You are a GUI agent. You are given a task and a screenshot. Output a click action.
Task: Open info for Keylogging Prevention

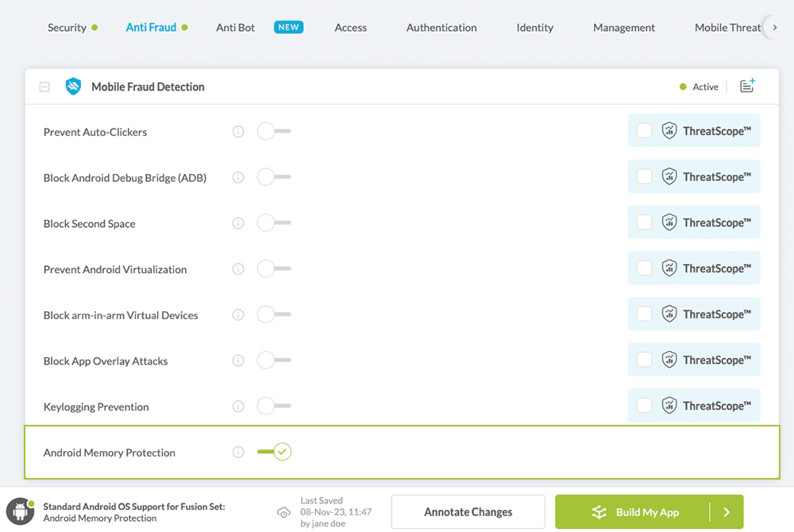click(x=238, y=407)
